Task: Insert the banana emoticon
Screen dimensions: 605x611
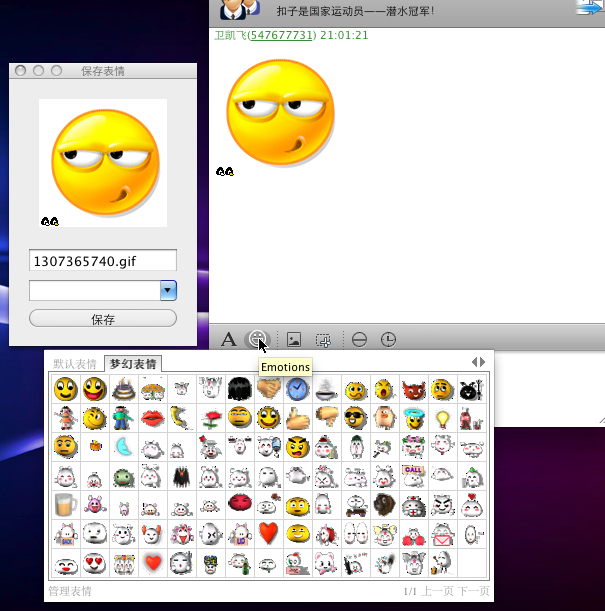Action: 181,418
